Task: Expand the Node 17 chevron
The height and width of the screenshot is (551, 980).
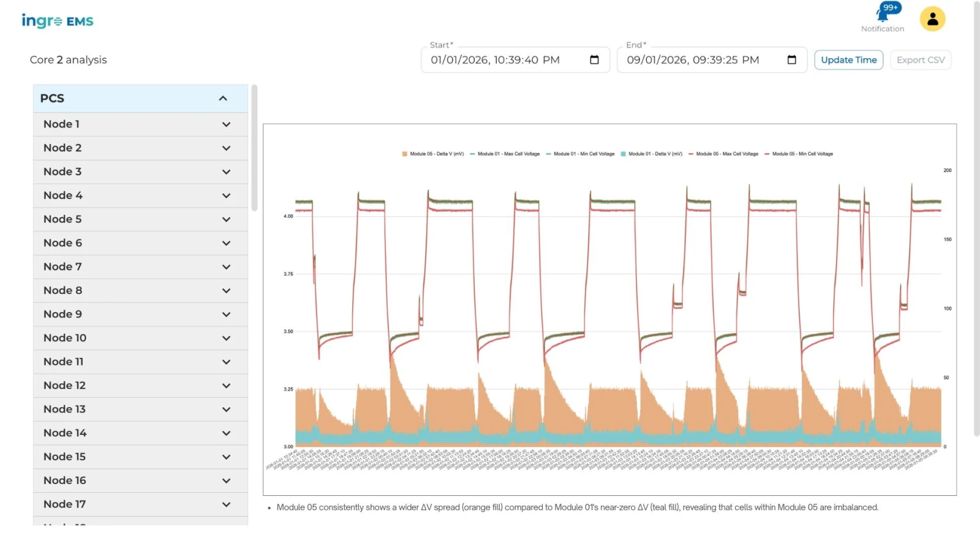Action: pos(226,504)
